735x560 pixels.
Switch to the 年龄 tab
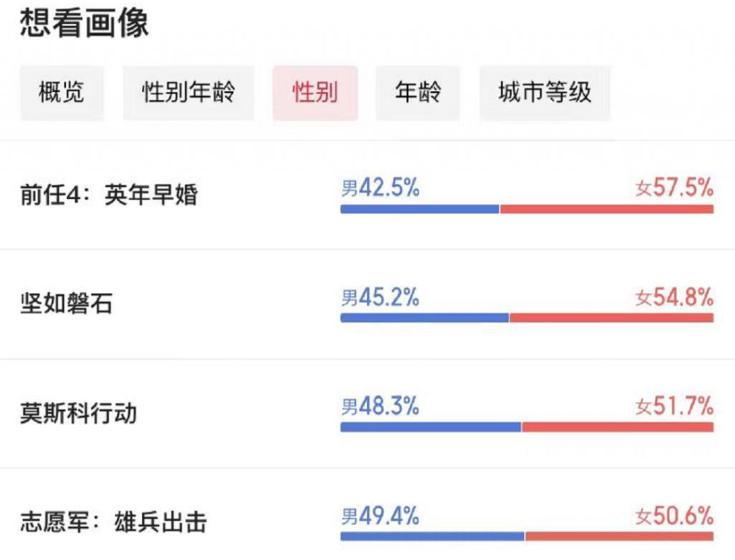tap(418, 93)
